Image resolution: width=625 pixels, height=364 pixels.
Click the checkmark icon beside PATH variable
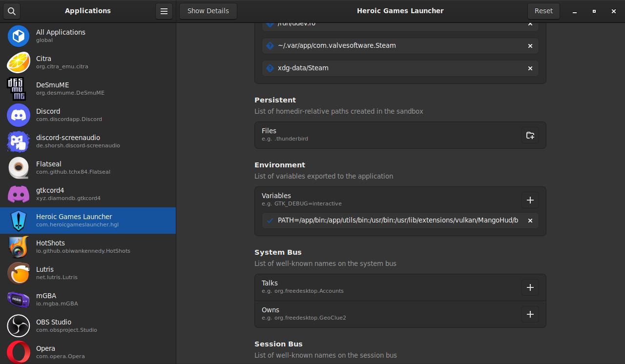270,221
